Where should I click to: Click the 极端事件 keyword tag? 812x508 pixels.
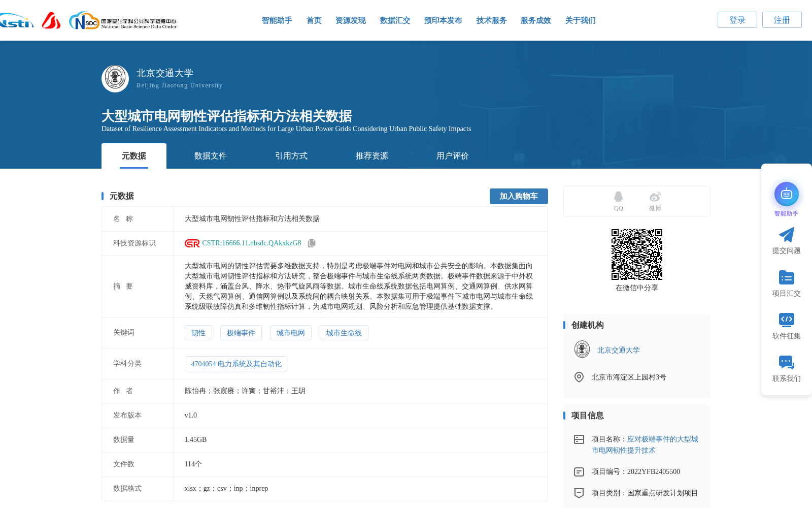pos(241,333)
